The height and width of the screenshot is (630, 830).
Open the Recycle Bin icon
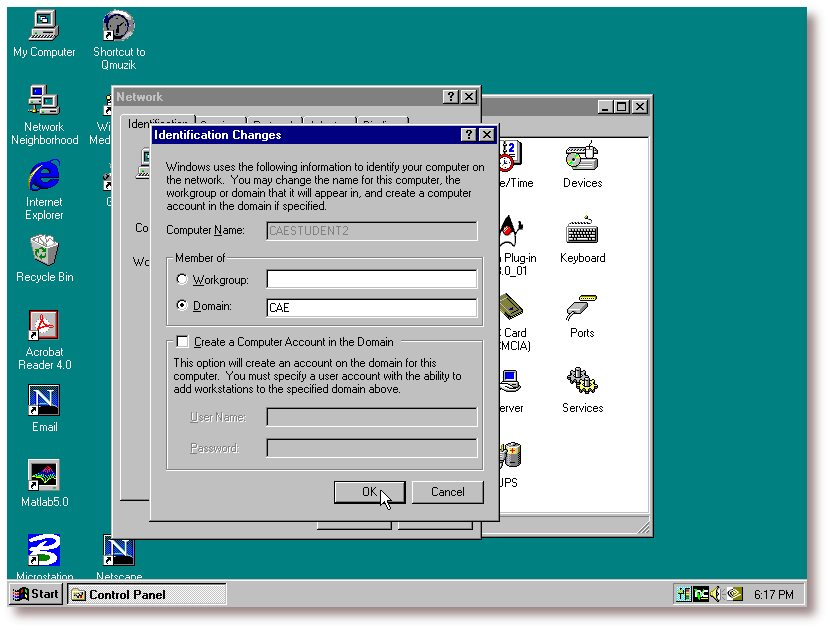coord(43,252)
